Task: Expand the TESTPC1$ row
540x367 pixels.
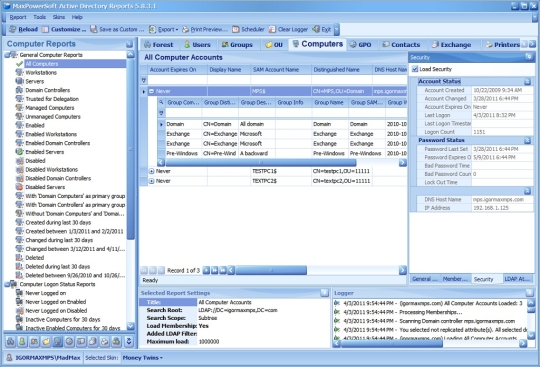Action: tap(152, 171)
